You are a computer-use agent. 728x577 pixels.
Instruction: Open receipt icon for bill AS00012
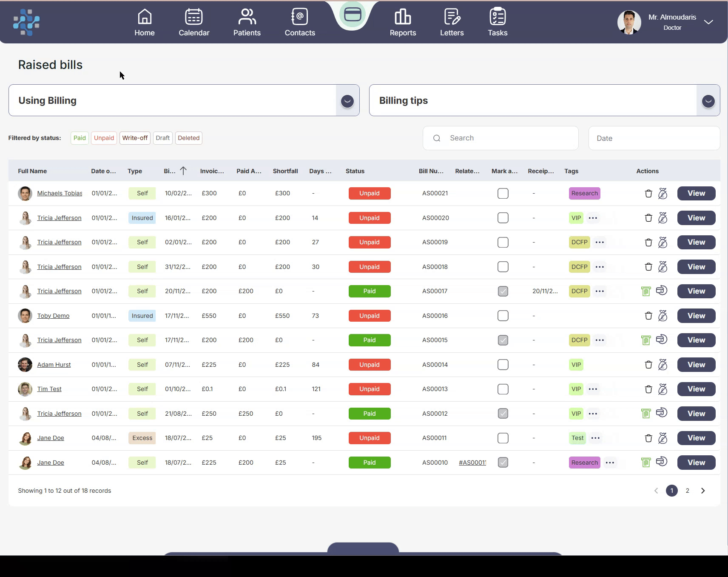[646, 414]
